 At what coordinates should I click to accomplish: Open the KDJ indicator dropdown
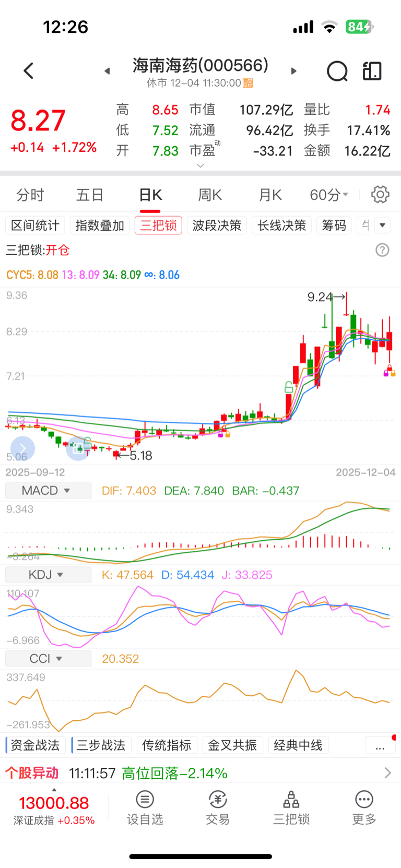(x=48, y=575)
